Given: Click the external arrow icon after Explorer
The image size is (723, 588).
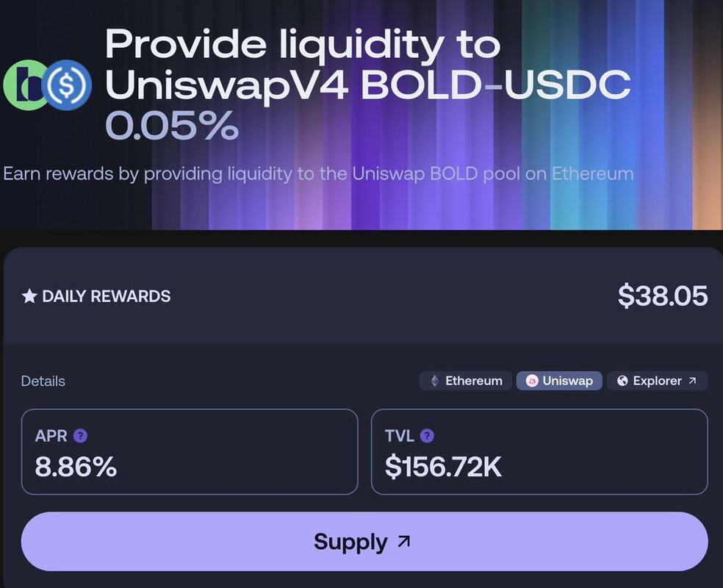Looking at the screenshot, I should coord(692,381).
